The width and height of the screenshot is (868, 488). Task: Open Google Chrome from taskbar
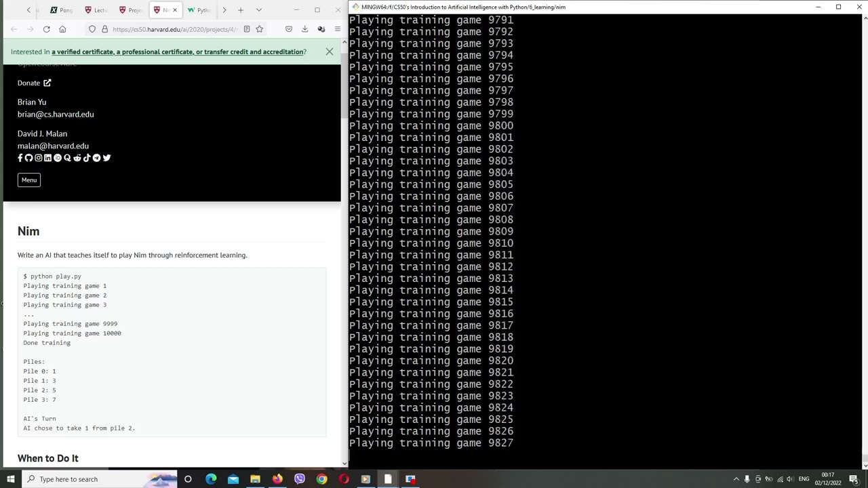(321, 479)
